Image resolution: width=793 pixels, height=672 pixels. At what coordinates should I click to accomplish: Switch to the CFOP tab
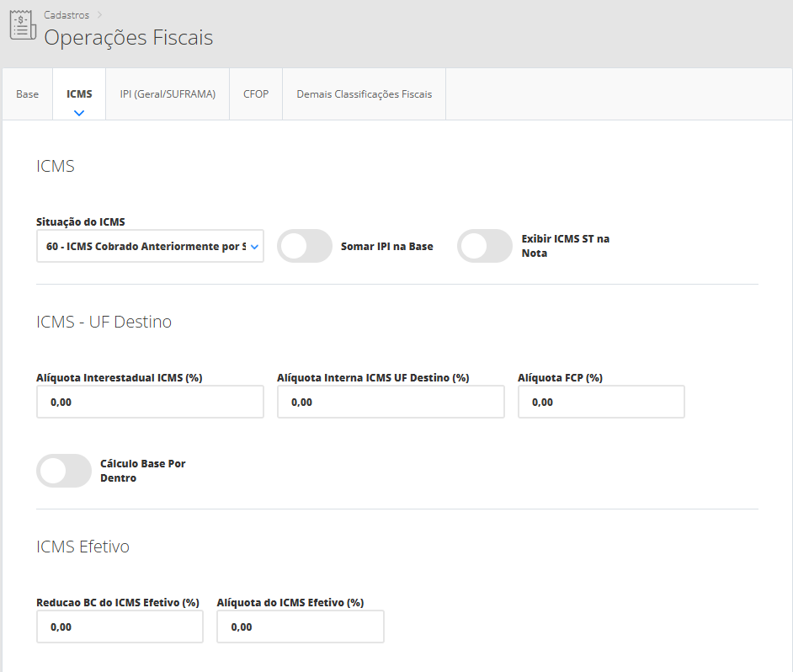pos(256,94)
